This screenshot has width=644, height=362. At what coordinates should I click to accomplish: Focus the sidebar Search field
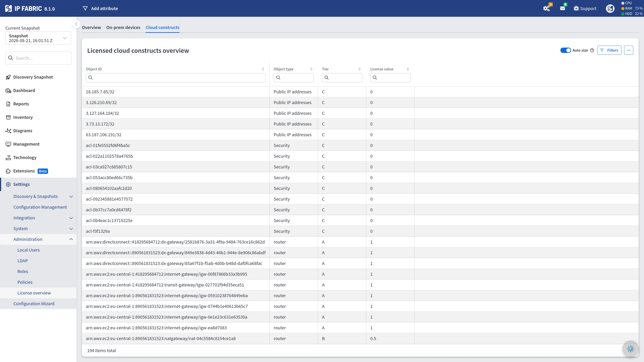click(38, 58)
